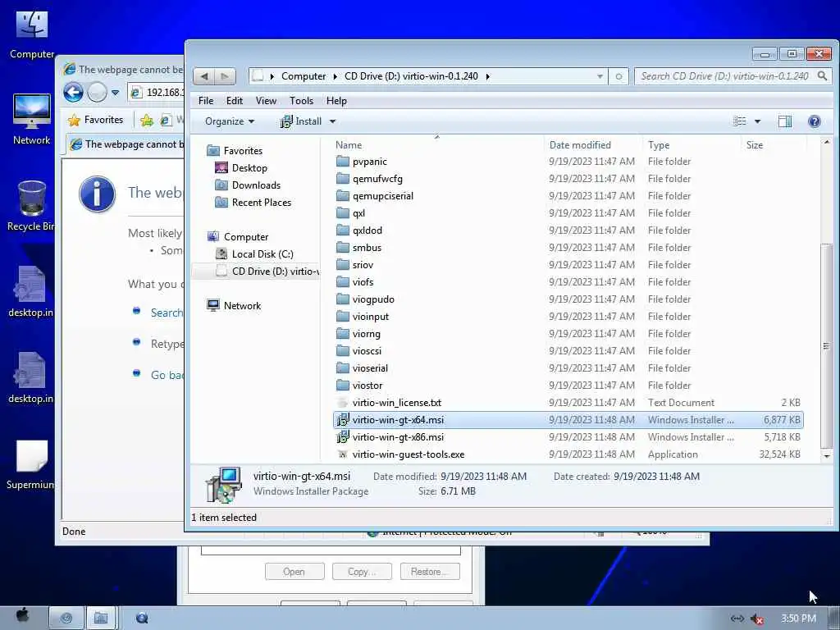Open the View menu
The width and height of the screenshot is (840, 630).
click(x=266, y=101)
